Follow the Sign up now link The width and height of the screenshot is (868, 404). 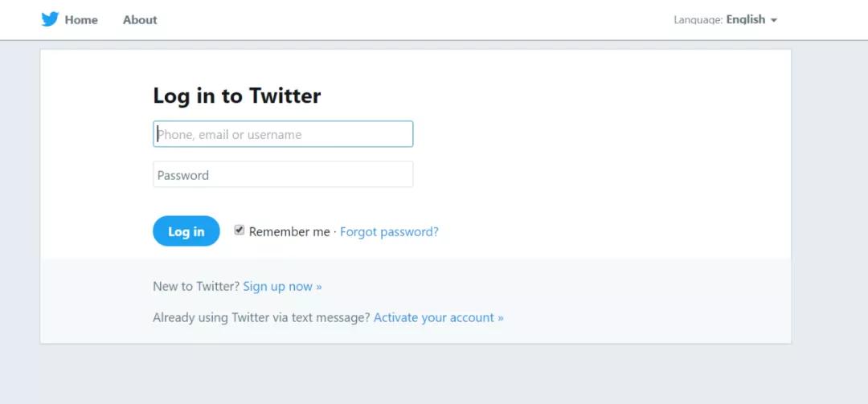pos(277,287)
